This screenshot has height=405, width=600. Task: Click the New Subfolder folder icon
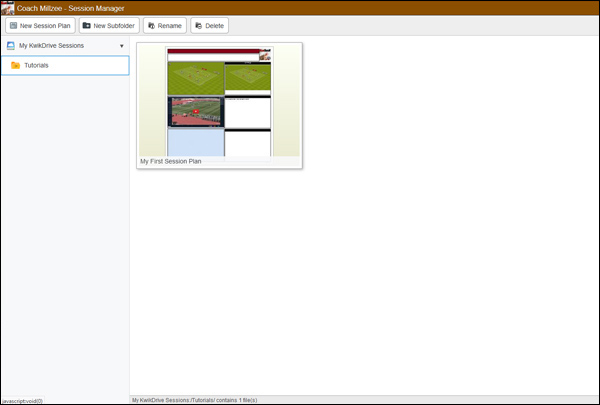(87, 25)
